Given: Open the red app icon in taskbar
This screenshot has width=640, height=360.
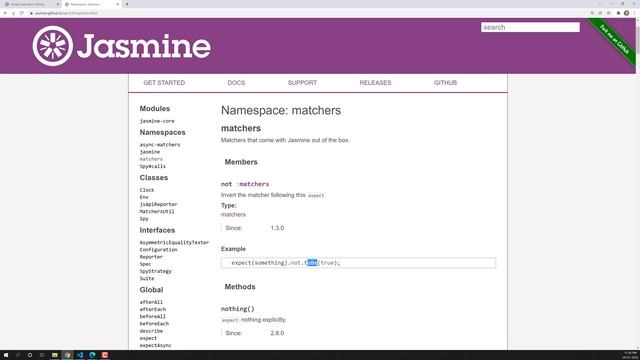Looking at the screenshot, I should 105,355.
